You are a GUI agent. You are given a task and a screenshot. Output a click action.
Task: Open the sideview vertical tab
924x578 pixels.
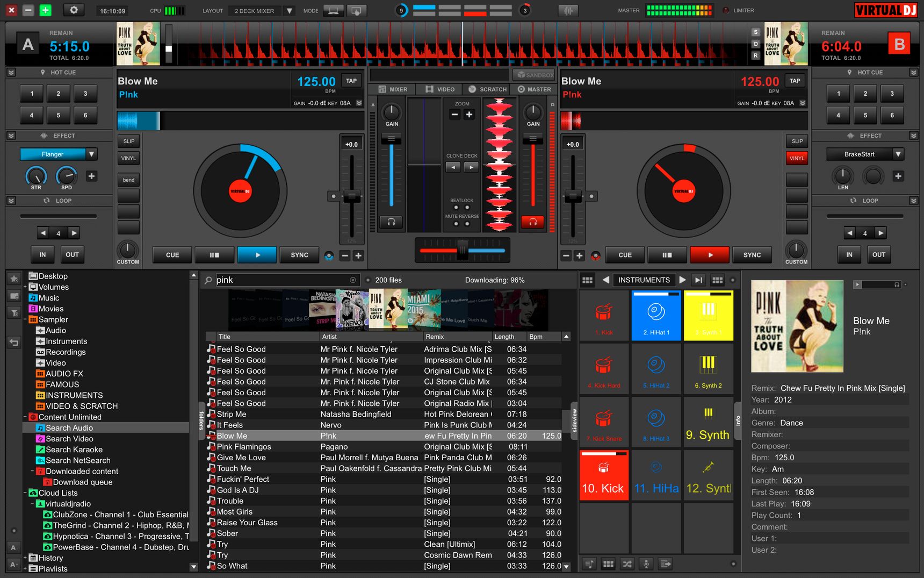click(574, 421)
